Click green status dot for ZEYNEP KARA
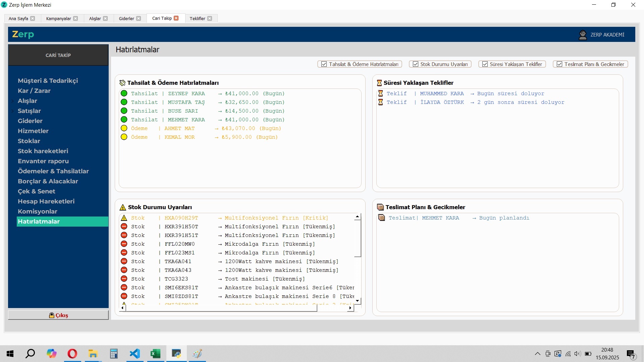The image size is (644, 362). [124, 94]
